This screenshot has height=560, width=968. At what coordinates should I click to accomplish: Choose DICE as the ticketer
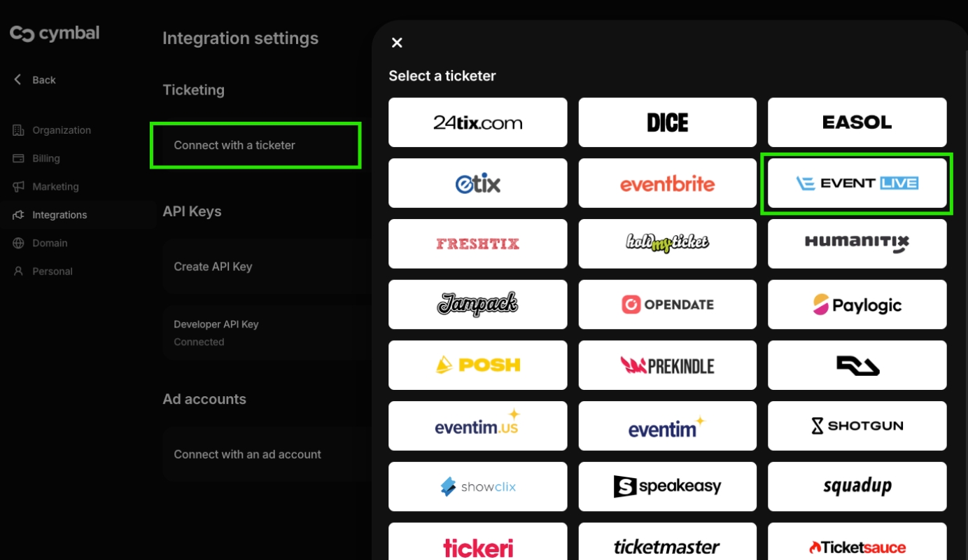click(x=667, y=122)
